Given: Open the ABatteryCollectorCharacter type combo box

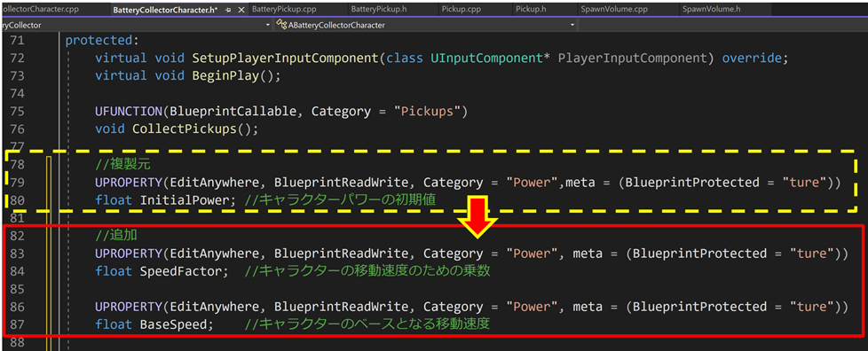Looking at the screenshot, I should coord(427,26).
